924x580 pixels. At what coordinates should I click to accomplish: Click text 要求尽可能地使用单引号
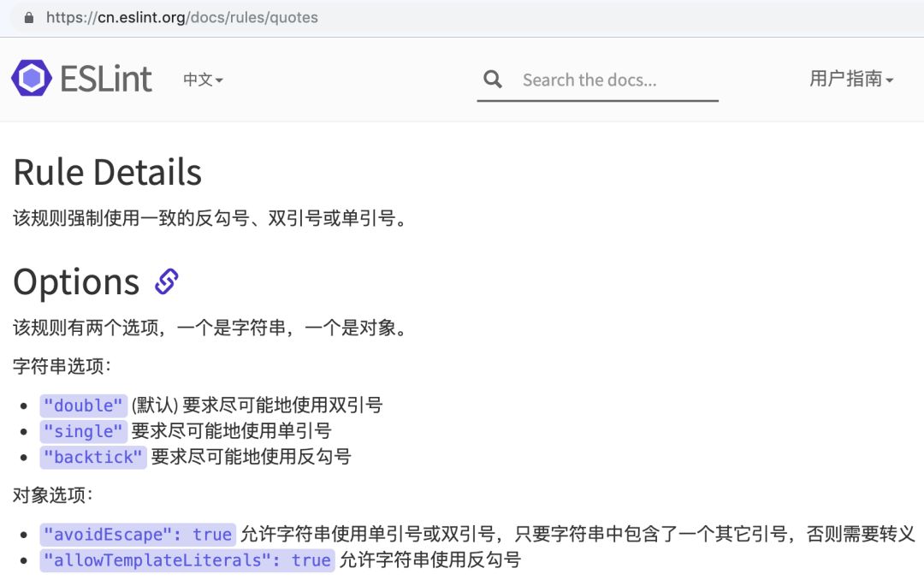click(x=232, y=431)
